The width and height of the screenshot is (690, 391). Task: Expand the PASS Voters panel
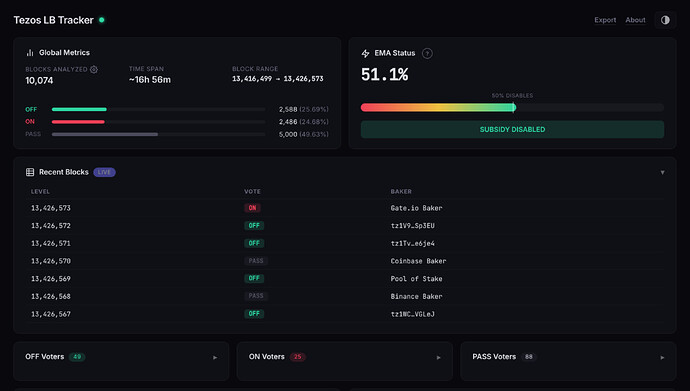pos(662,358)
